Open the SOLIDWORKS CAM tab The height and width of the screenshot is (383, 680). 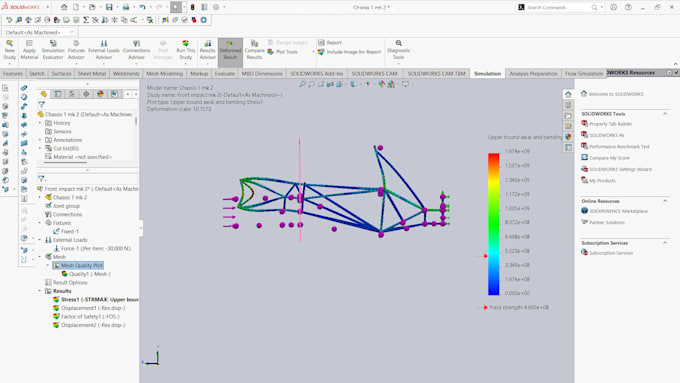[x=374, y=74]
